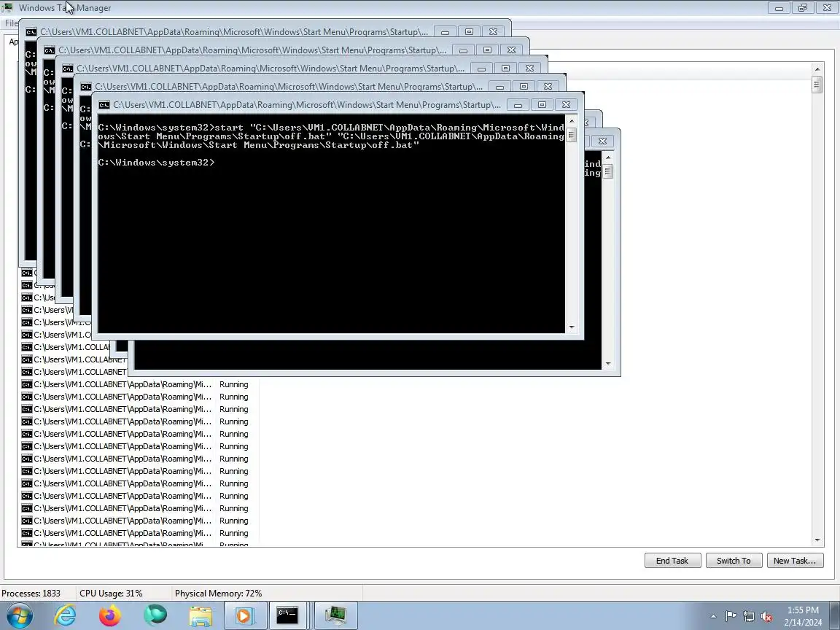Screen dimensions: 840x630
Task: Click the front cmd window's scrollbar thumb
Action: pyautogui.click(x=571, y=134)
